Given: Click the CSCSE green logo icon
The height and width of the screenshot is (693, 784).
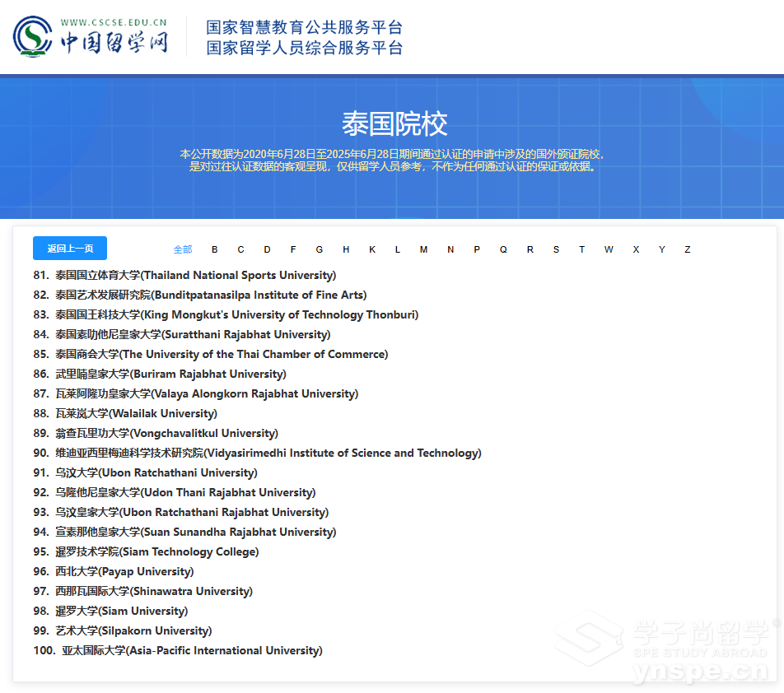Looking at the screenshot, I should pos(32,36).
